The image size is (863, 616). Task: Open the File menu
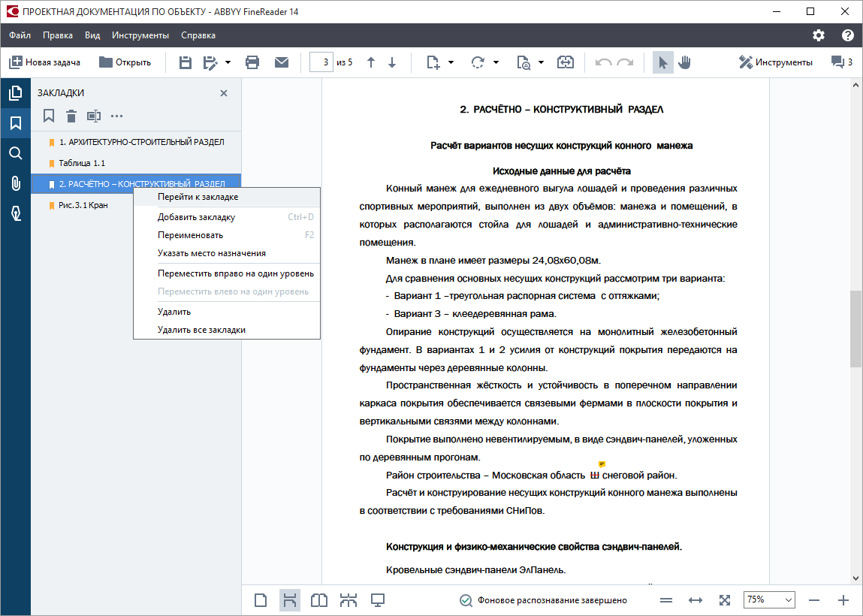(x=20, y=35)
